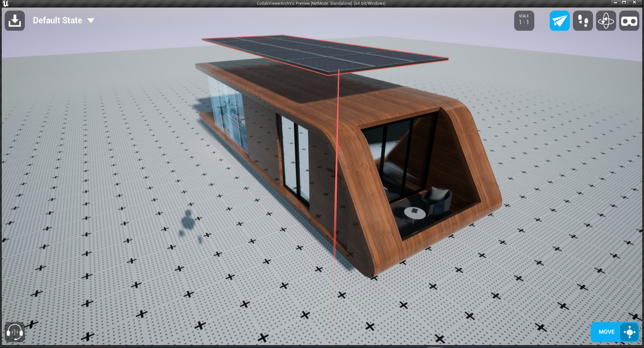
Task: Minimize the CollabViewer window
Action: tap(615, 3)
